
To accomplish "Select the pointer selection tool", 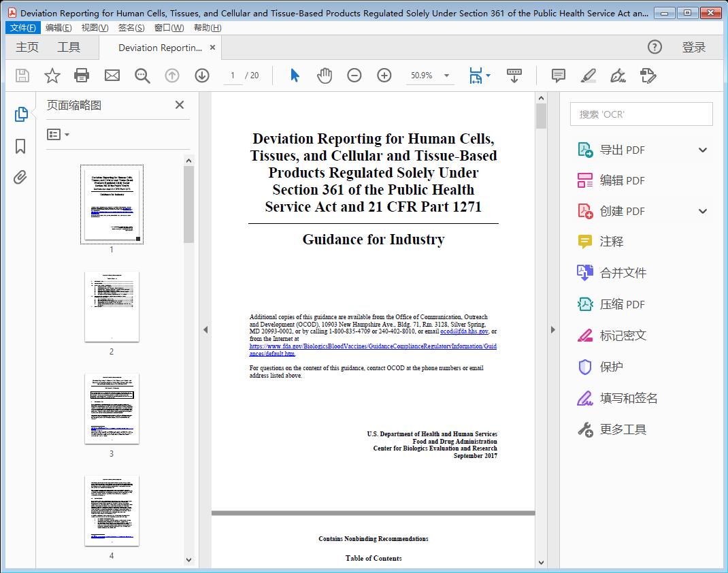I will pos(295,76).
